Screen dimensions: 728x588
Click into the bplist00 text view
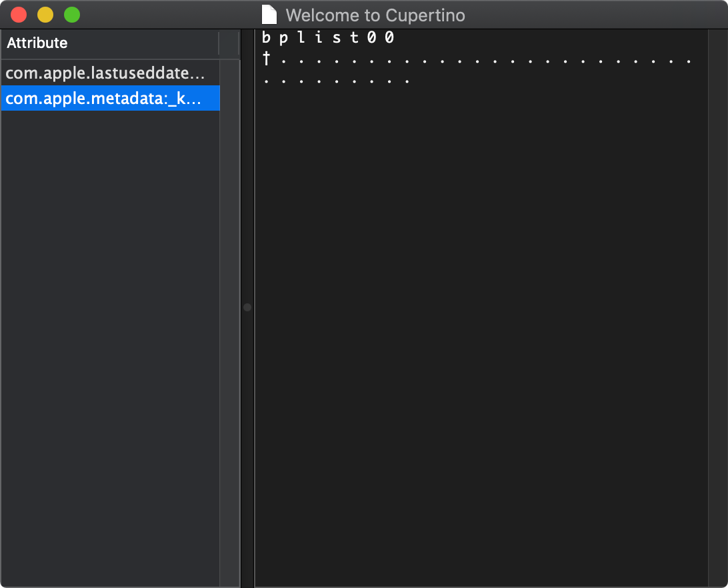481,309
